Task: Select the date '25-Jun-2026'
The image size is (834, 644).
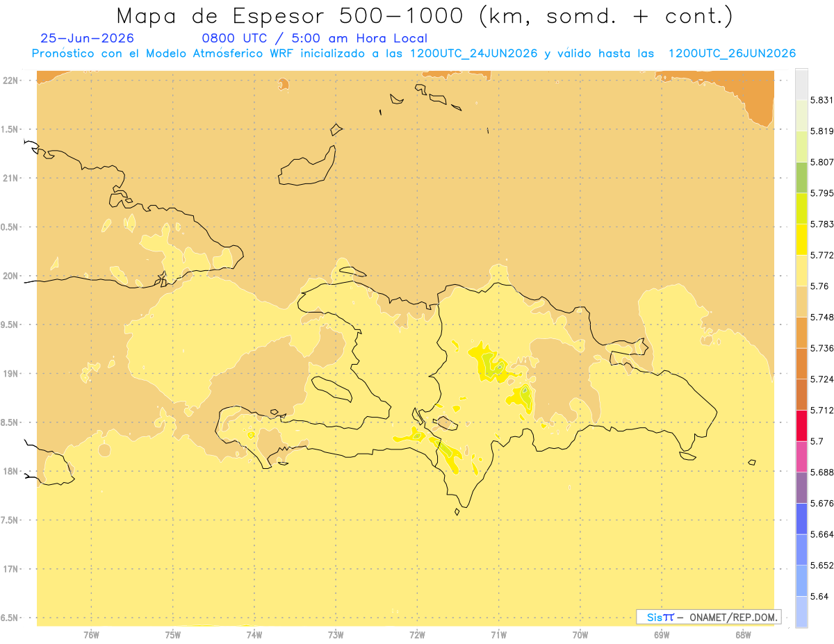Action: tap(87, 38)
